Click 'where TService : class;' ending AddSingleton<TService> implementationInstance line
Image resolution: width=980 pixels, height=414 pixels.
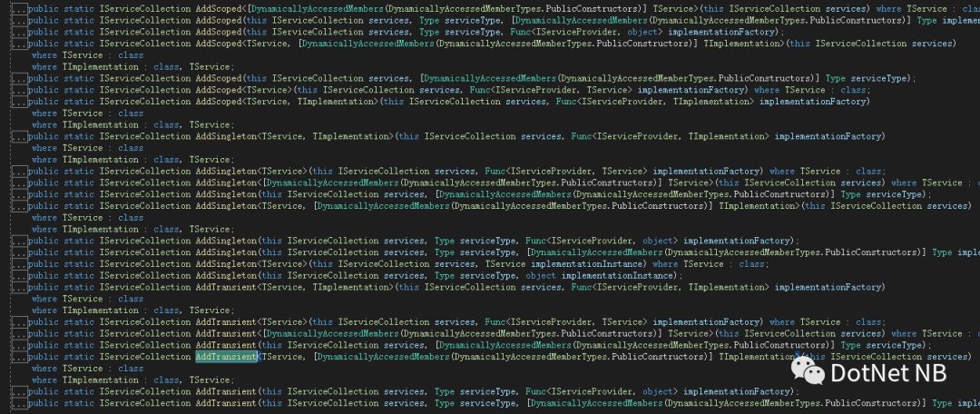point(711,264)
